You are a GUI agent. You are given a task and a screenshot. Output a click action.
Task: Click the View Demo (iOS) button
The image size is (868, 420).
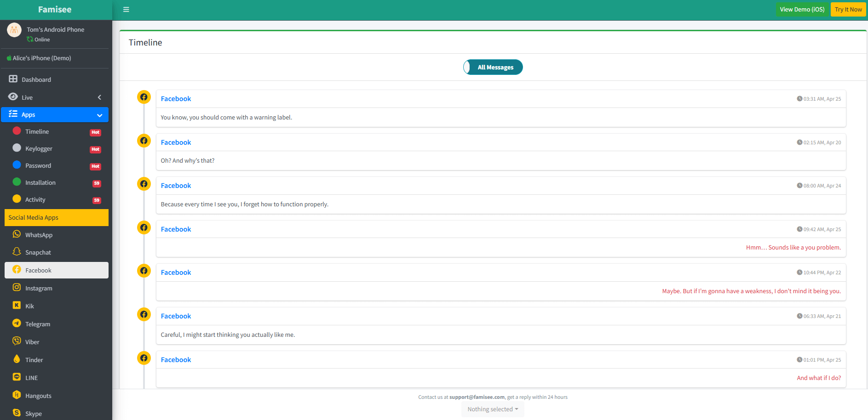pyautogui.click(x=802, y=10)
